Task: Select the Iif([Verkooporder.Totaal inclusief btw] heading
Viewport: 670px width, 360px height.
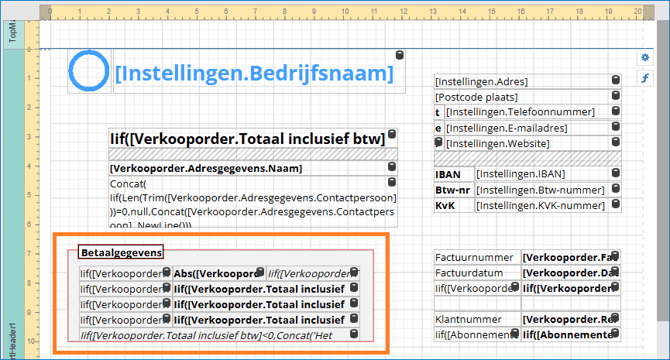Action: click(x=253, y=138)
